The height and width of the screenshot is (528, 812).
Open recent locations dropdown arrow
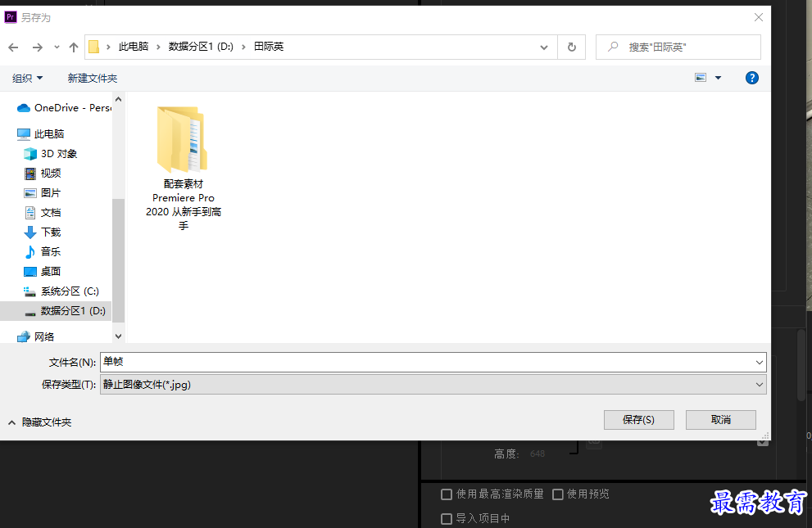57,47
